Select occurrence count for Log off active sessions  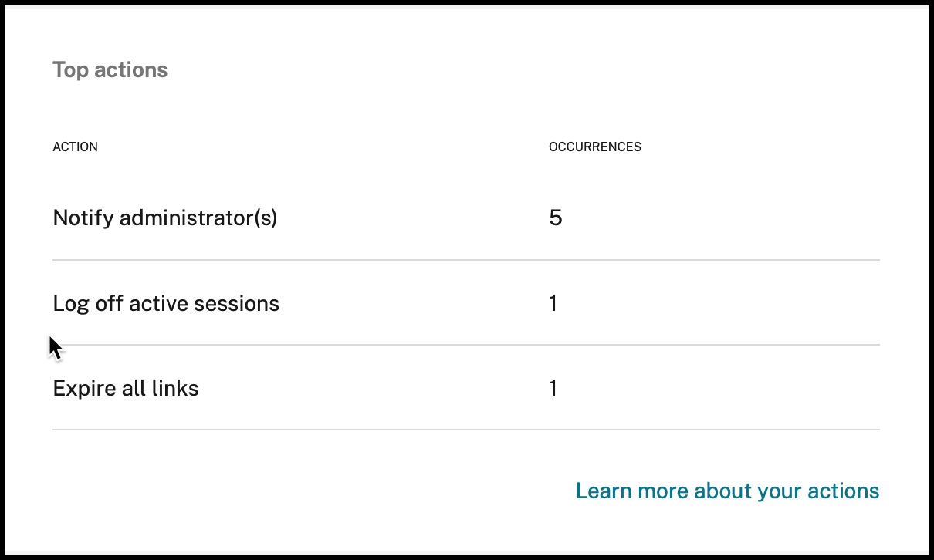click(553, 303)
